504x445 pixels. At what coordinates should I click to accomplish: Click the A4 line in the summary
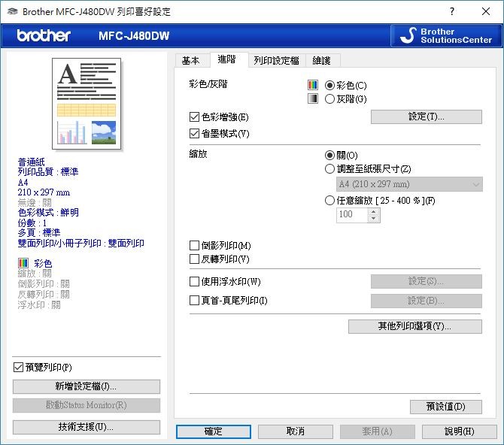[x=23, y=182]
